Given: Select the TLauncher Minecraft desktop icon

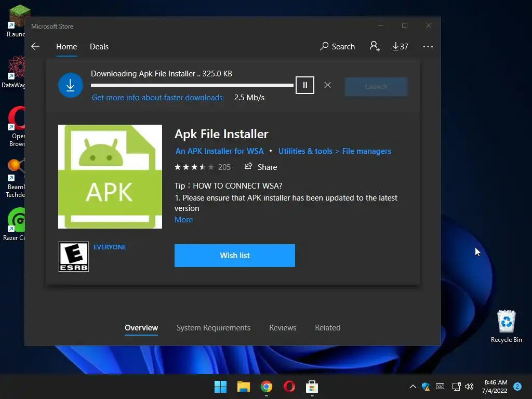Looking at the screenshot, I should pyautogui.click(x=15, y=21).
